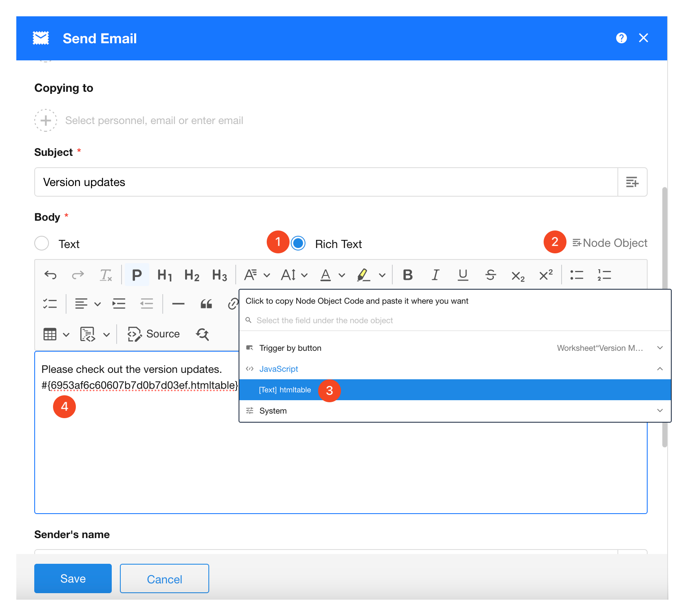The width and height of the screenshot is (688, 616).
Task: Click the bulleted list icon
Action: tap(576, 275)
